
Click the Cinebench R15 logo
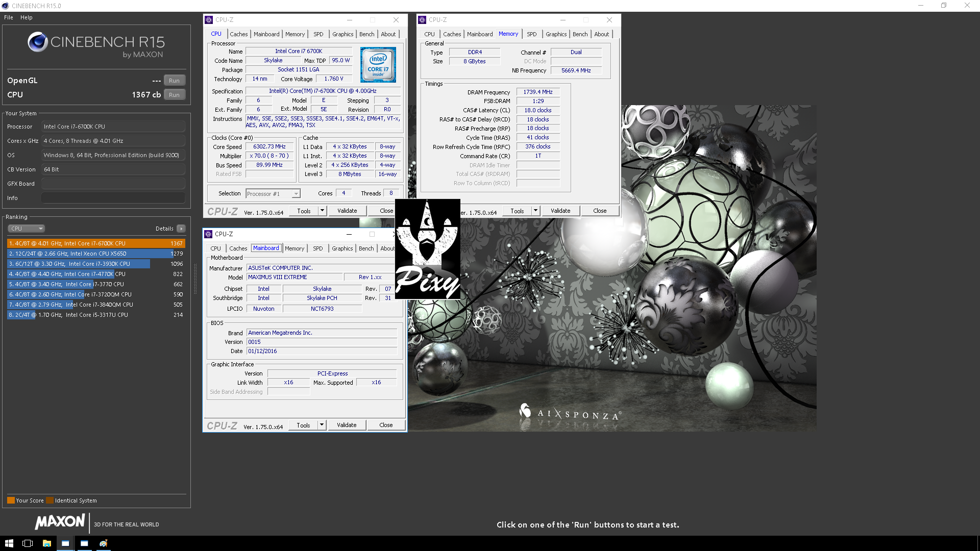[96, 45]
